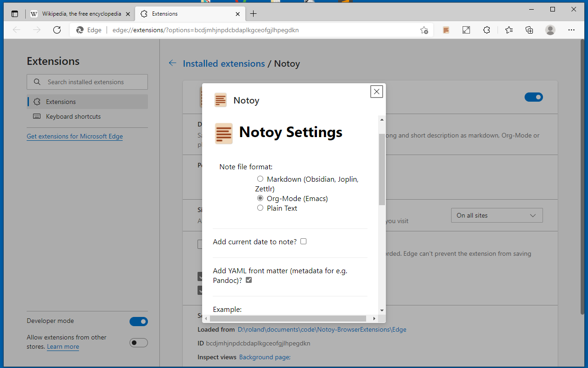The image size is (588, 368).
Task: Select Plain Text note format
Action: [x=260, y=208]
